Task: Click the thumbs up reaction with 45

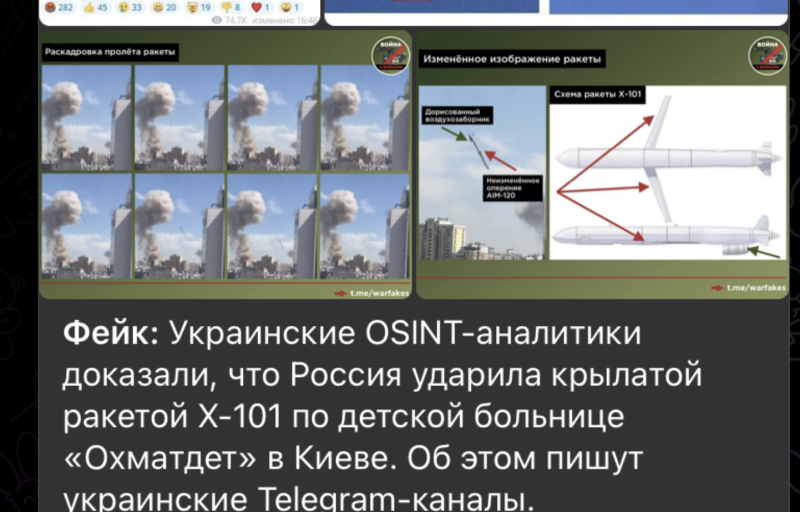Action: (98, 6)
